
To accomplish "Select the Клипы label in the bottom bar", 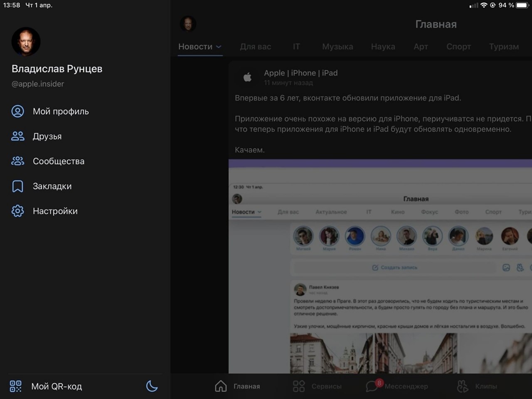I will coord(486,387).
